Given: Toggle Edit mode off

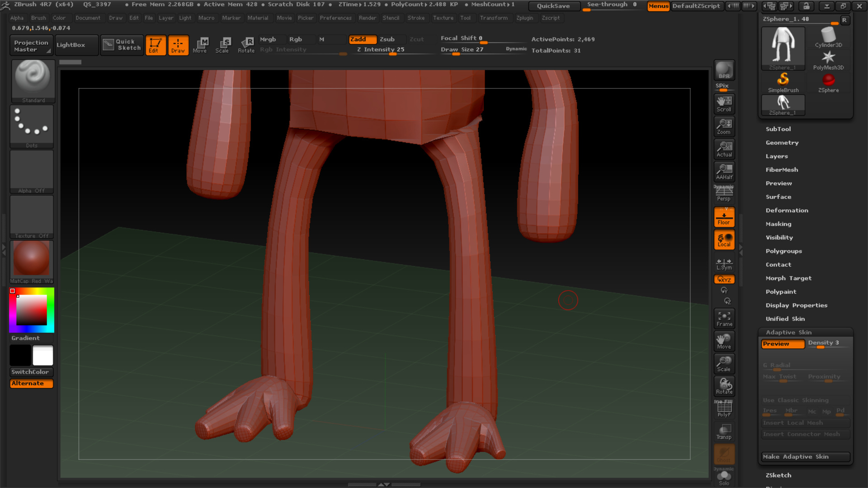Looking at the screenshot, I should tap(156, 45).
